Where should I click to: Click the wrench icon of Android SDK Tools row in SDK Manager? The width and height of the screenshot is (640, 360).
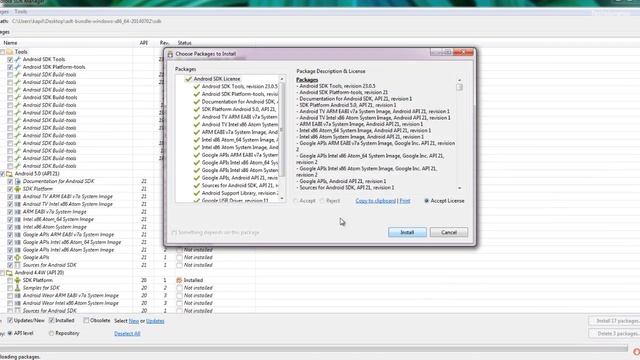click(x=18, y=59)
